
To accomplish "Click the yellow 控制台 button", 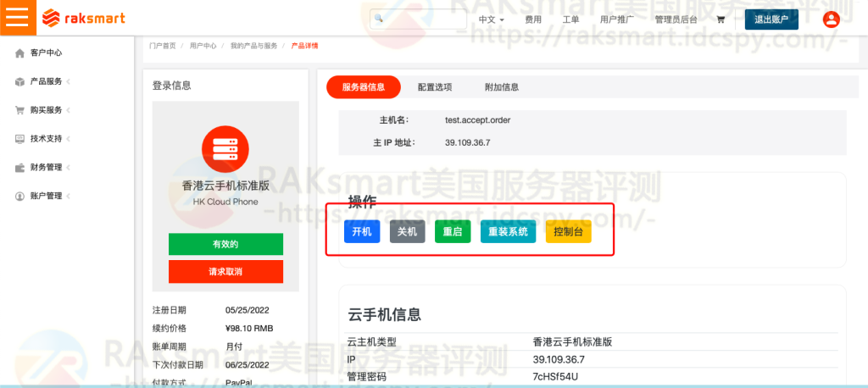I will 569,231.
